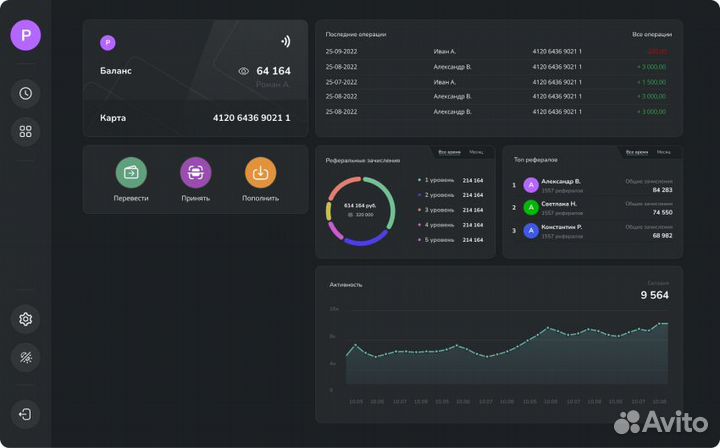Click the logout icon in the sidebar
This screenshot has height=448, width=720.
coord(26,413)
